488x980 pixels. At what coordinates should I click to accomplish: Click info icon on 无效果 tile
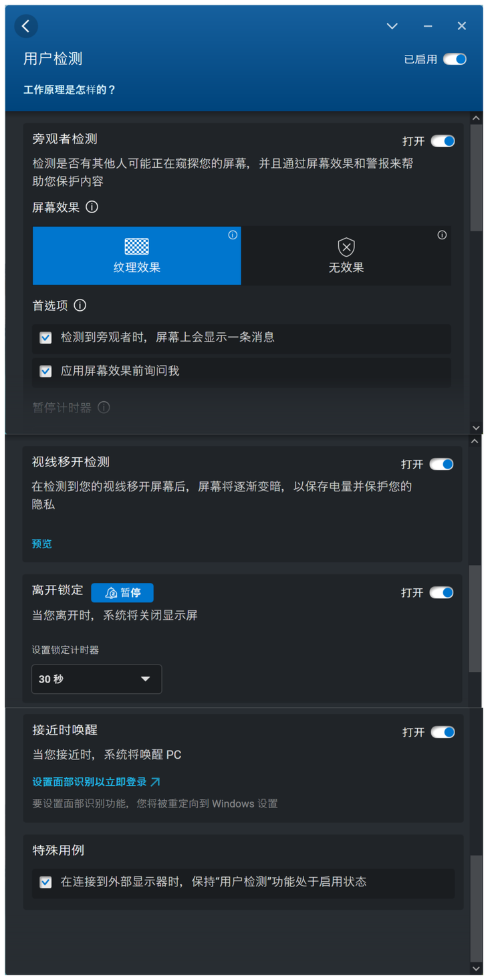coord(442,235)
